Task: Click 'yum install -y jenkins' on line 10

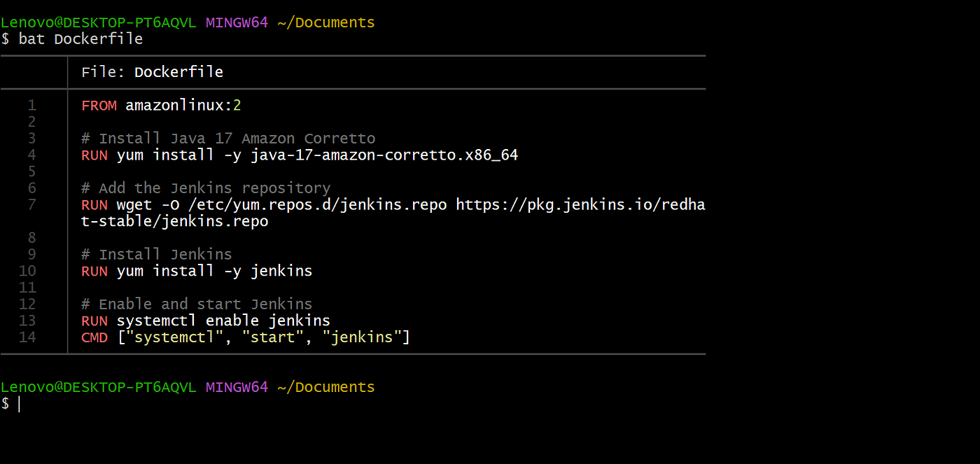Action: pyautogui.click(x=215, y=272)
